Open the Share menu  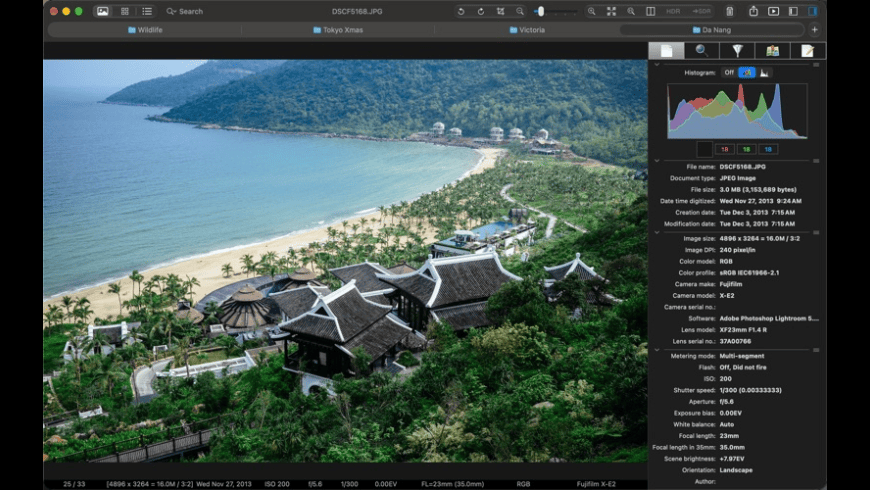[x=753, y=11]
